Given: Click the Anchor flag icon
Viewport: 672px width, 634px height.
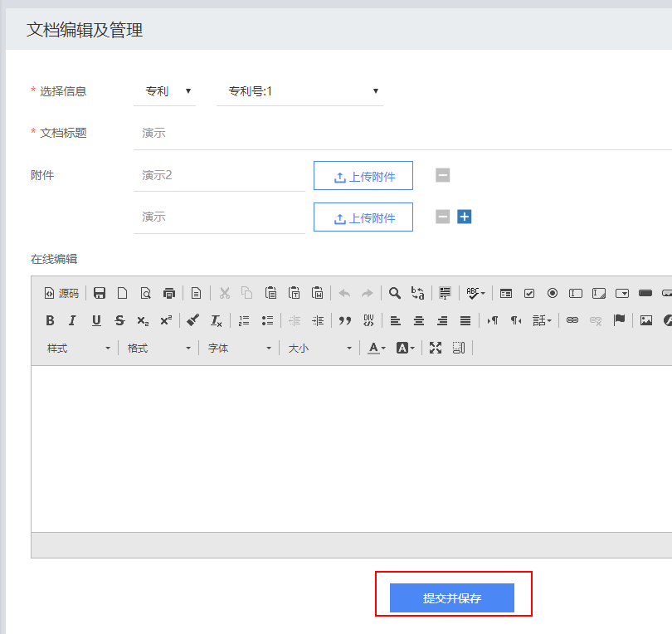Looking at the screenshot, I should click(619, 320).
